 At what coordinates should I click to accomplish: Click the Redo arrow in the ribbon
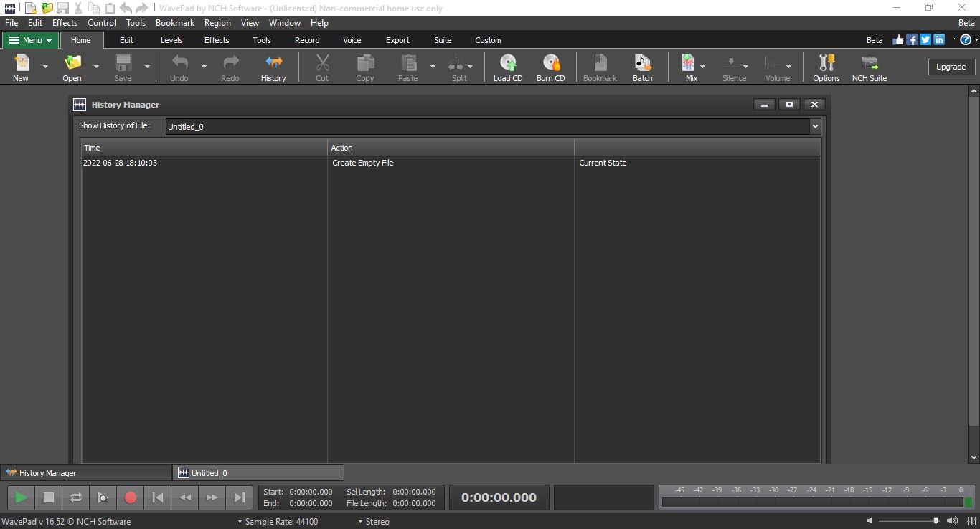[x=230, y=67]
